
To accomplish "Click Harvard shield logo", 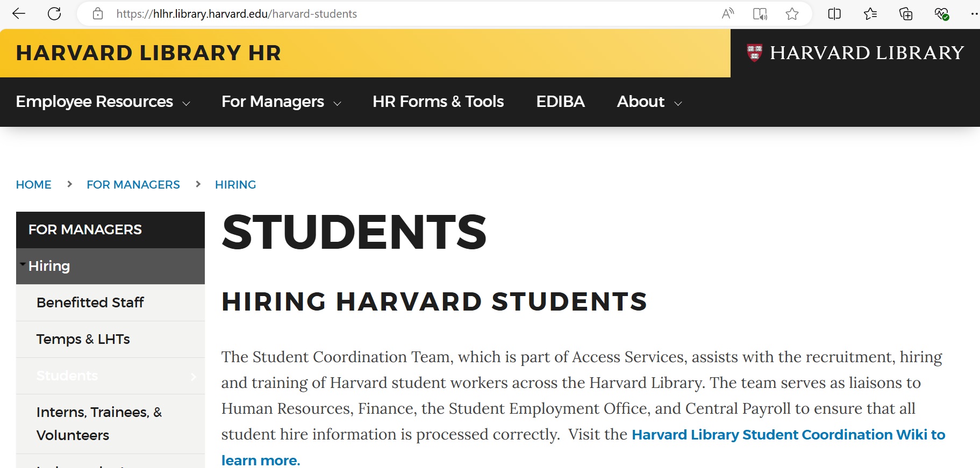I will (754, 53).
